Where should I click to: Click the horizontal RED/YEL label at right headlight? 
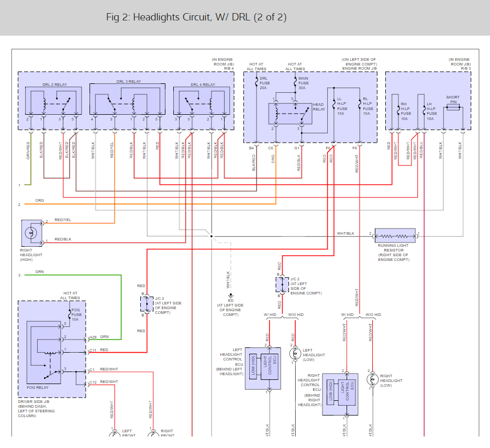63,220
